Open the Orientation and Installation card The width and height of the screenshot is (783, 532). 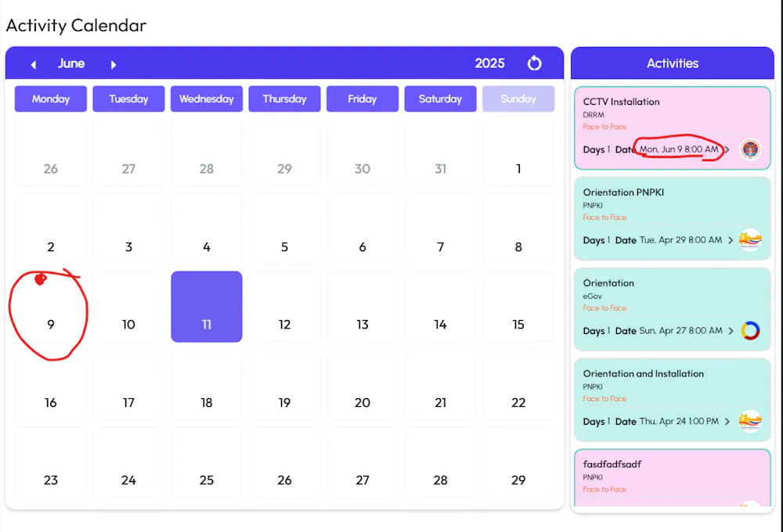(672, 401)
